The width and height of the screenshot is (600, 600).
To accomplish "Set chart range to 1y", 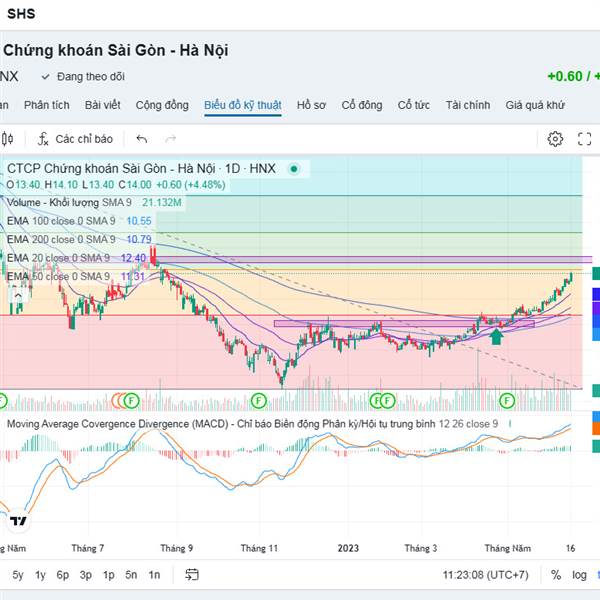I will (41, 575).
